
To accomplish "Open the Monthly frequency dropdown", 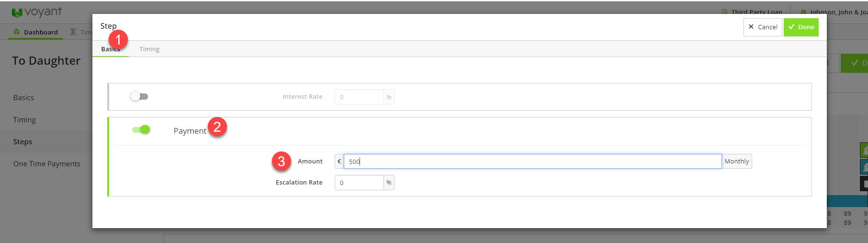I will (x=737, y=162).
